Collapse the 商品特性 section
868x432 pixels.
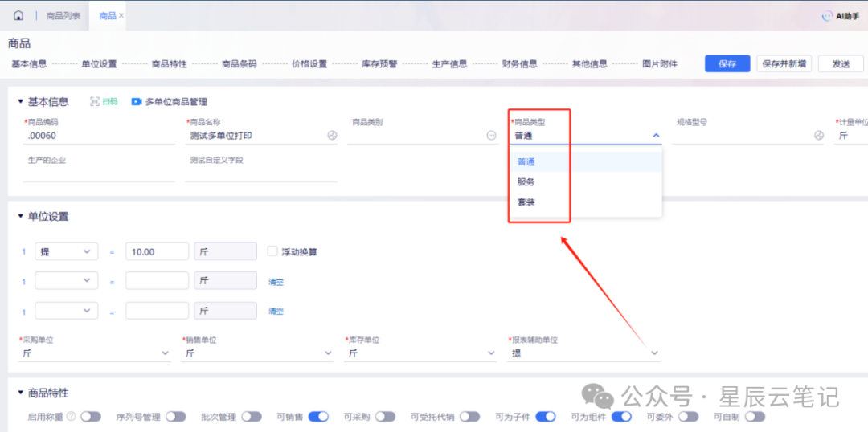pyautogui.click(x=20, y=393)
